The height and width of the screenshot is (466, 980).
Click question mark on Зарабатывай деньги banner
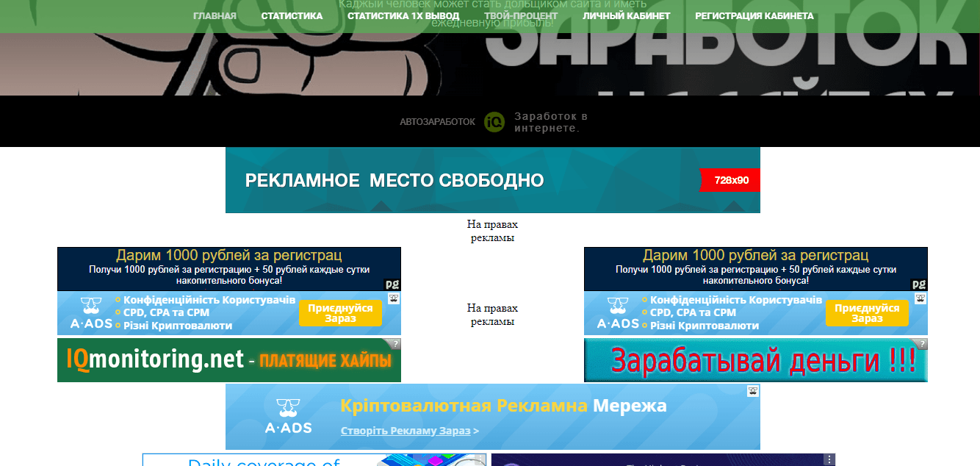[922, 343]
